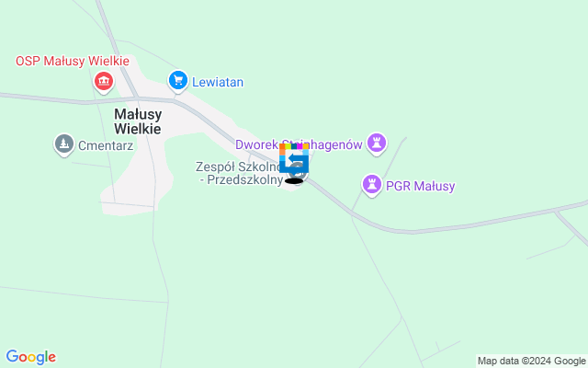Image resolution: width=588 pixels, height=368 pixels.
Task: Pick the dark teal square between lime and magenta
Action: (x=294, y=146)
